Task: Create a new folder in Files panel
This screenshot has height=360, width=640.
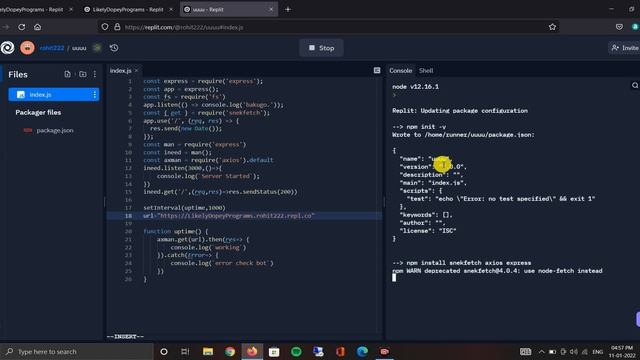Action: pos(82,74)
